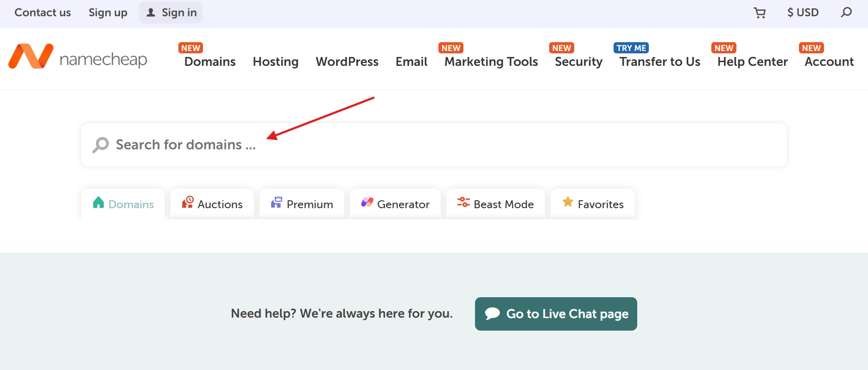Click the TRY ME badge above Transfer to Us
This screenshot has width=868, height=370.
(x=631, y=48)
